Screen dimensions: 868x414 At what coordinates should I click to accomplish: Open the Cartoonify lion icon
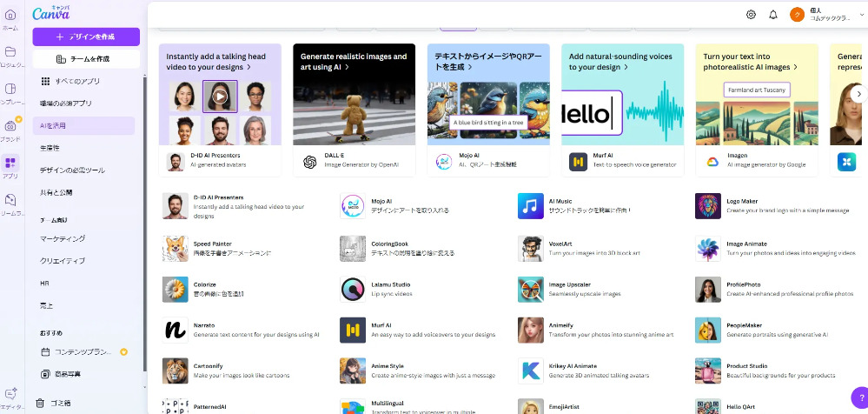175,371
